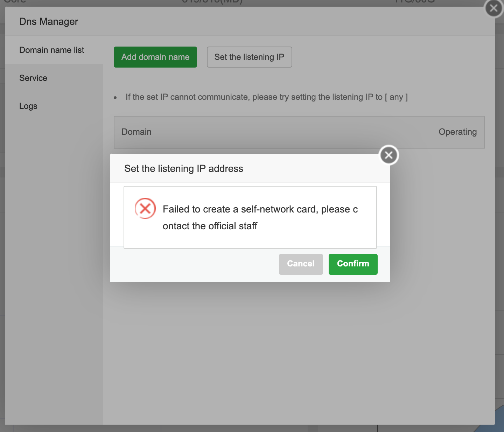The image size is (504, 432).
Task: Cancel the listening IP dialog
Action: 301,264
